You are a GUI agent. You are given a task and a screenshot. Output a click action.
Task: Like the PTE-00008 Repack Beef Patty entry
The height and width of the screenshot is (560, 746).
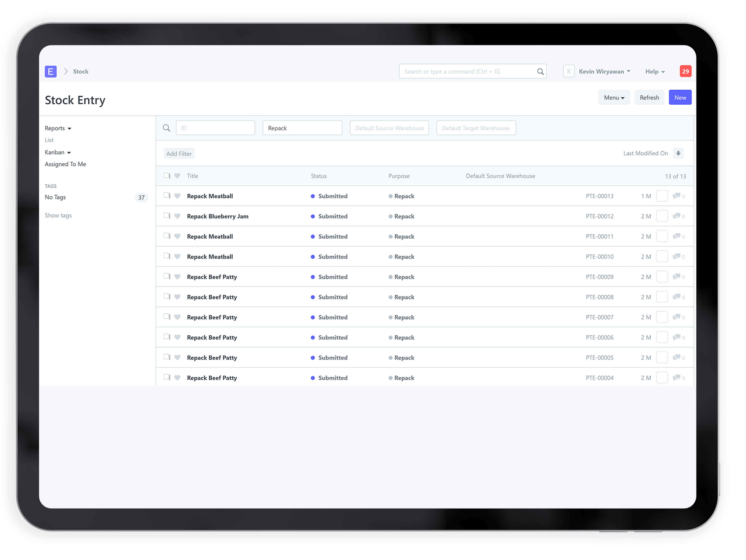177,297
